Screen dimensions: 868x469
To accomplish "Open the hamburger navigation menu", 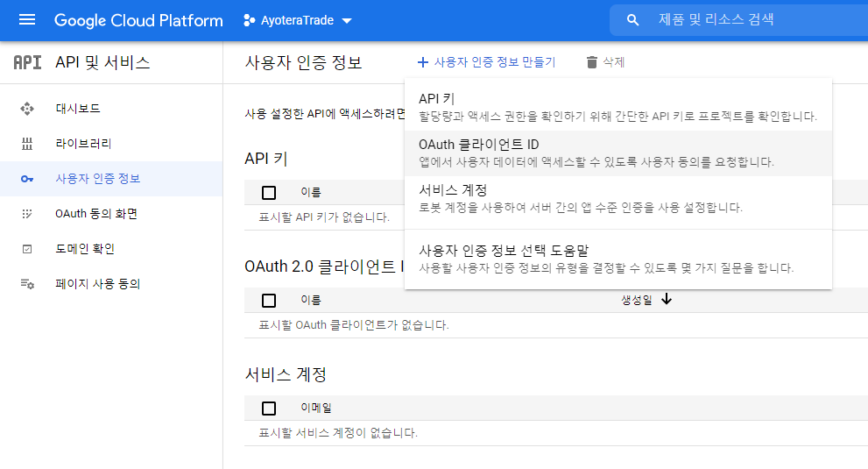I will [x=27, y=20].
